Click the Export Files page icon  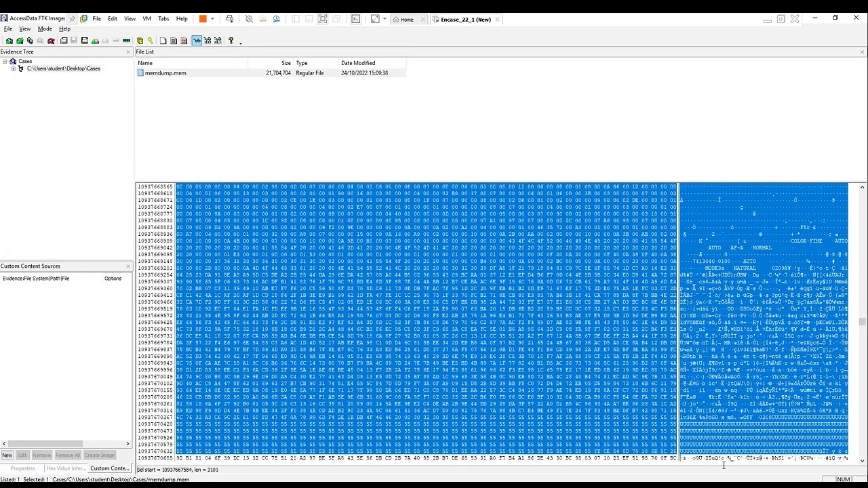click(163, 41)
